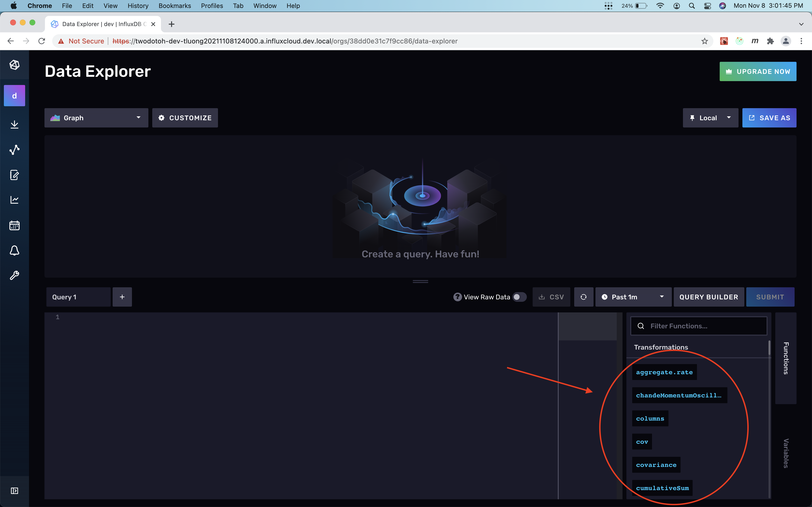
Task: Open the Settings wrench sidebar icon
Action: click(x=14, y=275)
